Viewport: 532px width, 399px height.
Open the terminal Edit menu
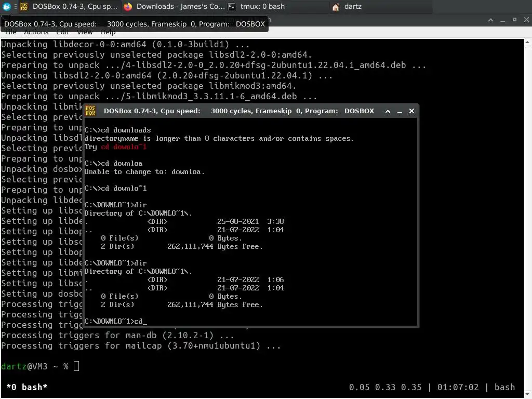[x=62, y=32]
